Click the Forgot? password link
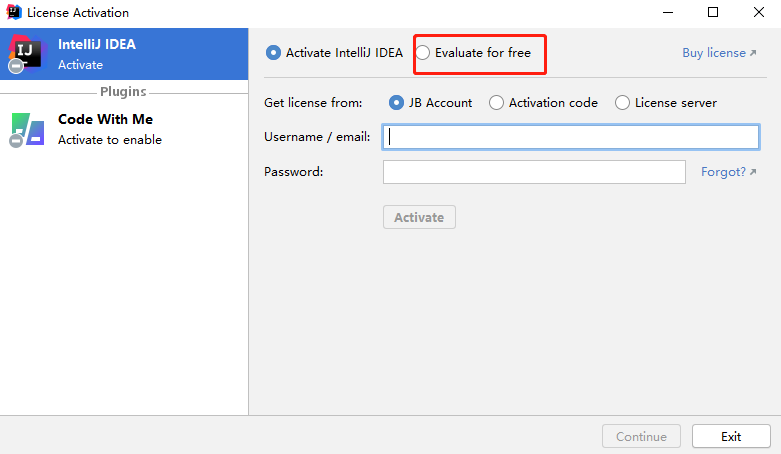 (728, 172)
